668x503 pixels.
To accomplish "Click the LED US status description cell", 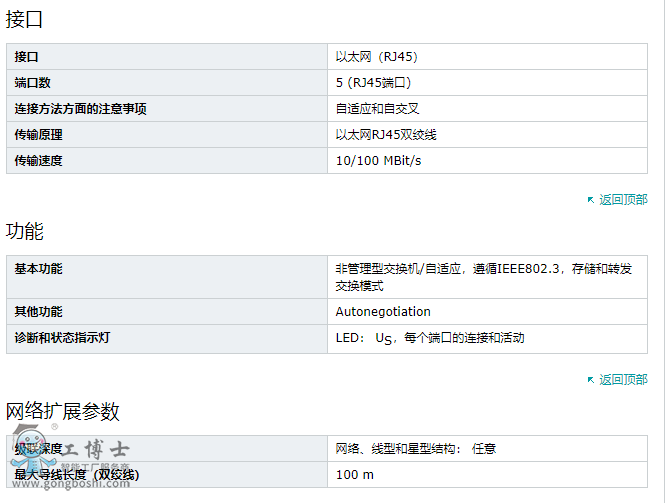I will pyautogui.click(x=487, y=339).
